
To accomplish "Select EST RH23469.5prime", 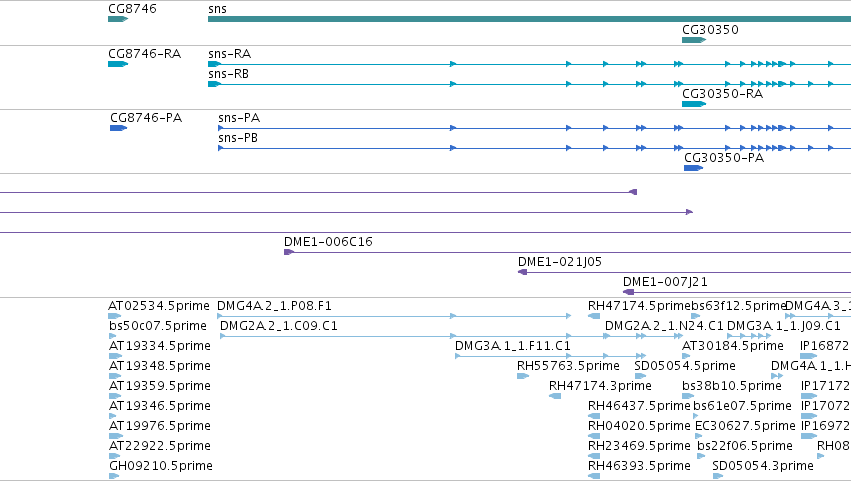I will 639,446.
